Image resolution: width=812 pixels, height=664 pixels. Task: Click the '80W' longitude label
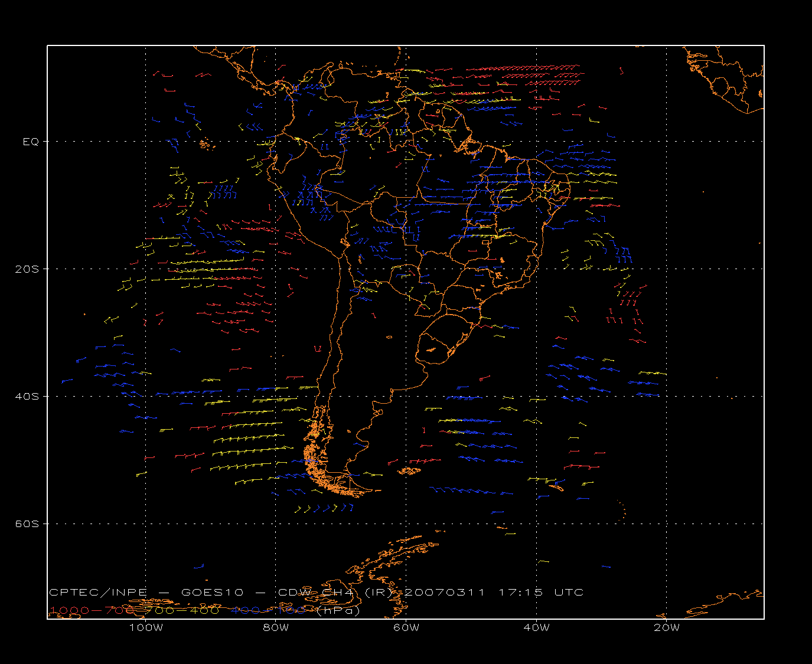point(276,627)
